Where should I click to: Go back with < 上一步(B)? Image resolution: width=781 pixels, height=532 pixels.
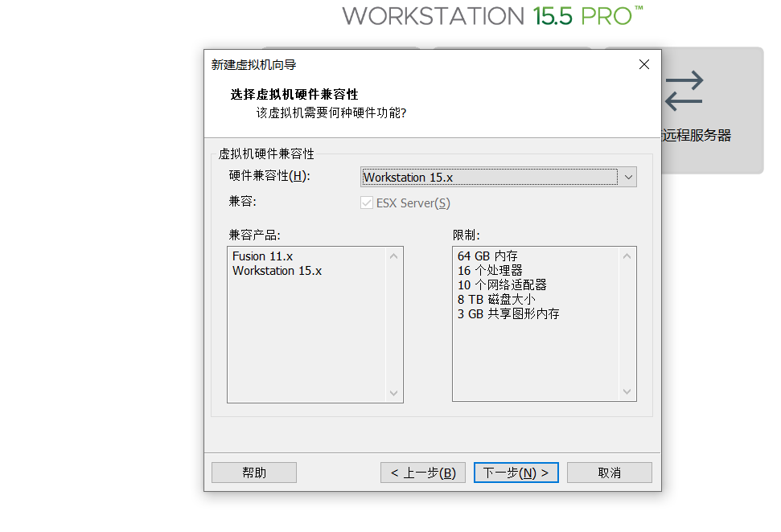coord(423,473)
